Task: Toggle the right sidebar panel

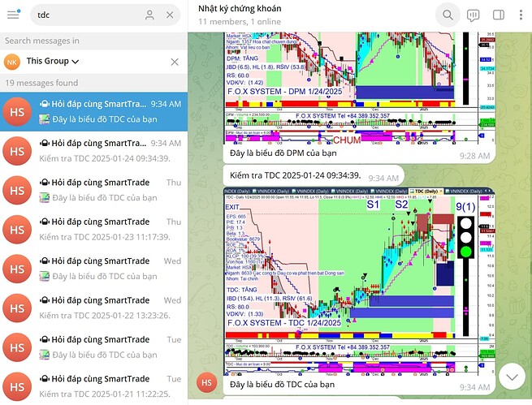Action: tap(498, 15)
